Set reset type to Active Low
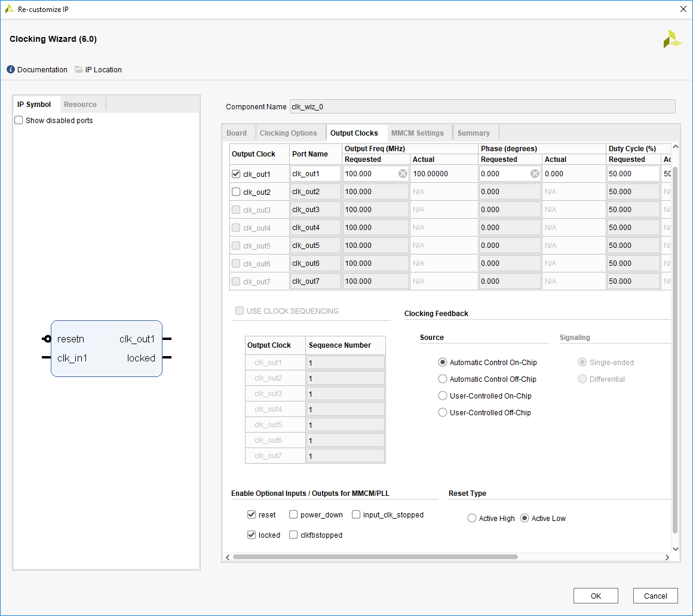693x616 pixels. (524, 519)
